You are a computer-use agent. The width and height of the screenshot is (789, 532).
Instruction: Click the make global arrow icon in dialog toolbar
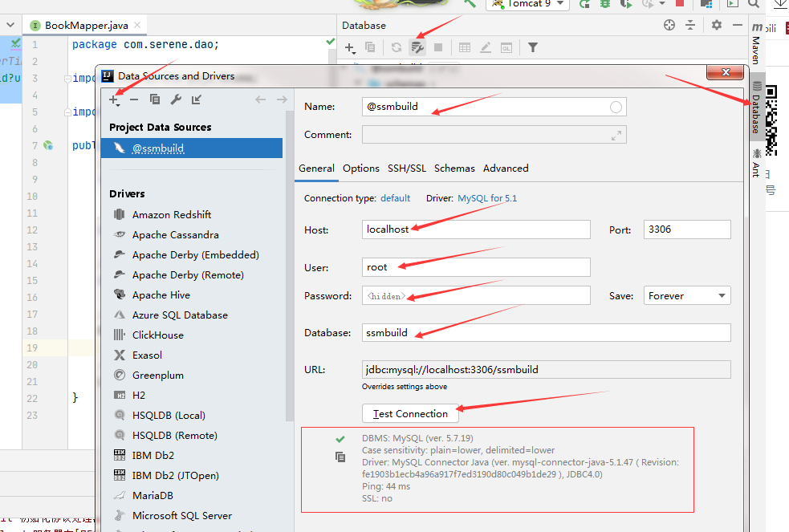(x=196, y=99)
